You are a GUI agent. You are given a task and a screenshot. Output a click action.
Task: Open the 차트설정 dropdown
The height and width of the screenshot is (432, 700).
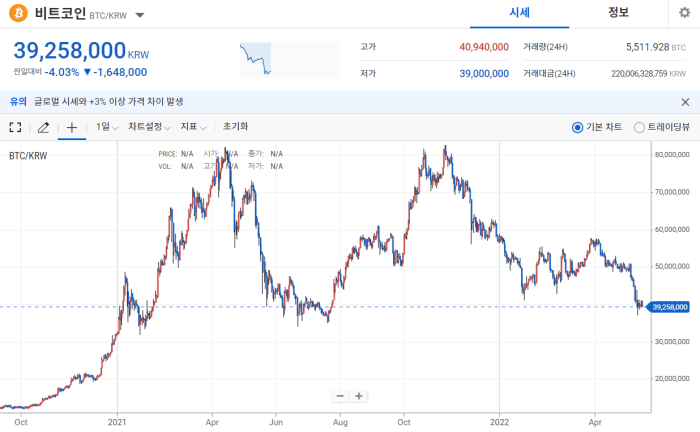[149, 127]
